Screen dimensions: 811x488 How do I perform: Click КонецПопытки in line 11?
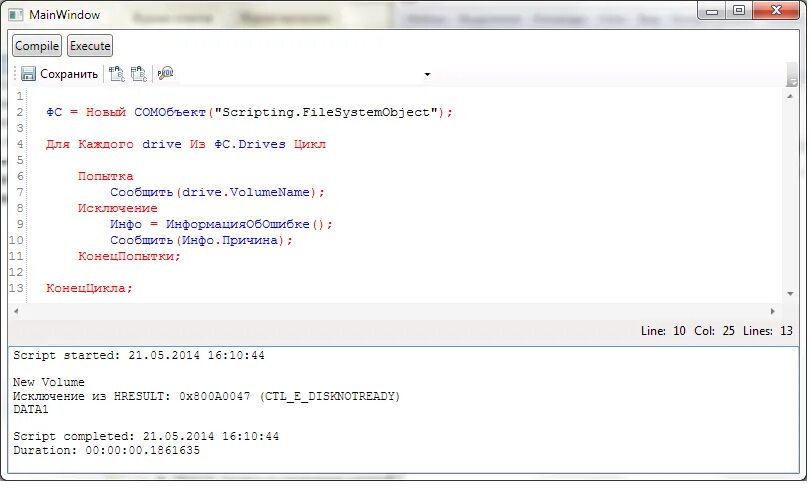(x=126, y=257)
